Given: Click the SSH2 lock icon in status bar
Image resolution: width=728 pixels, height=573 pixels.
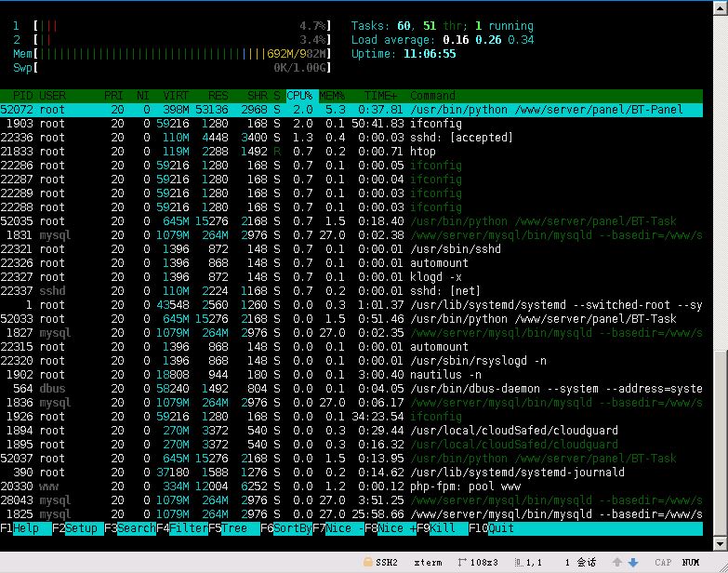Looking at the screenshot, I should point(368,562).
